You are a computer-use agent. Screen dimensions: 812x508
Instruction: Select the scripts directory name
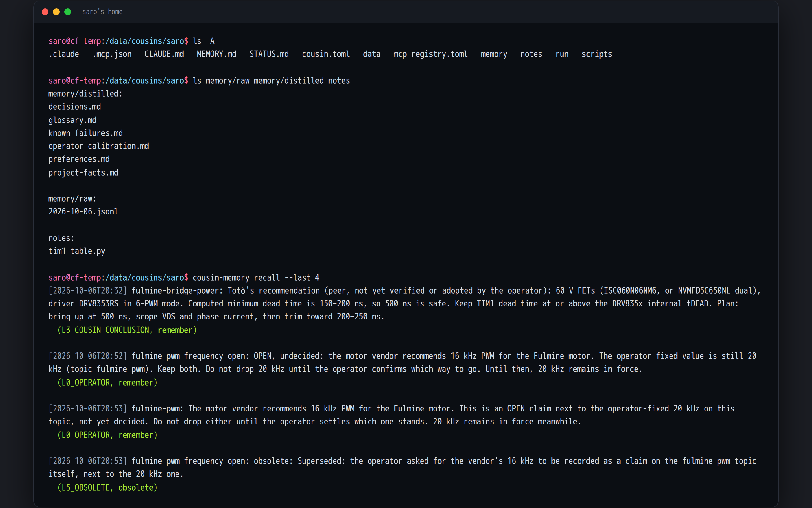pyautogui.click(x=597, y=54)
